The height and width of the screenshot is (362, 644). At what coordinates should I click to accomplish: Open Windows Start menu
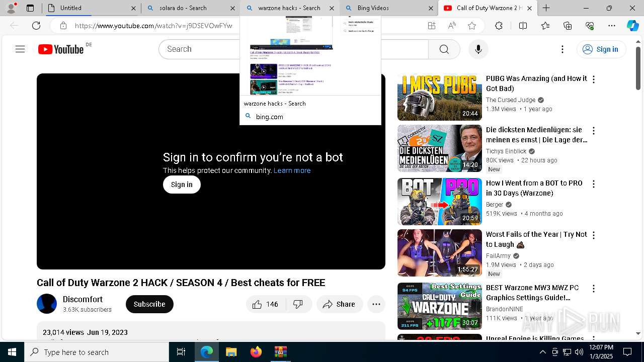point(12,352)
